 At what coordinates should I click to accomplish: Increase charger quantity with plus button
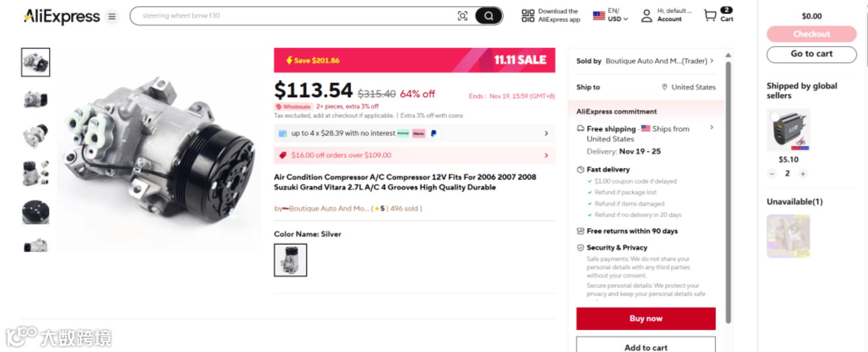[803, 174]
